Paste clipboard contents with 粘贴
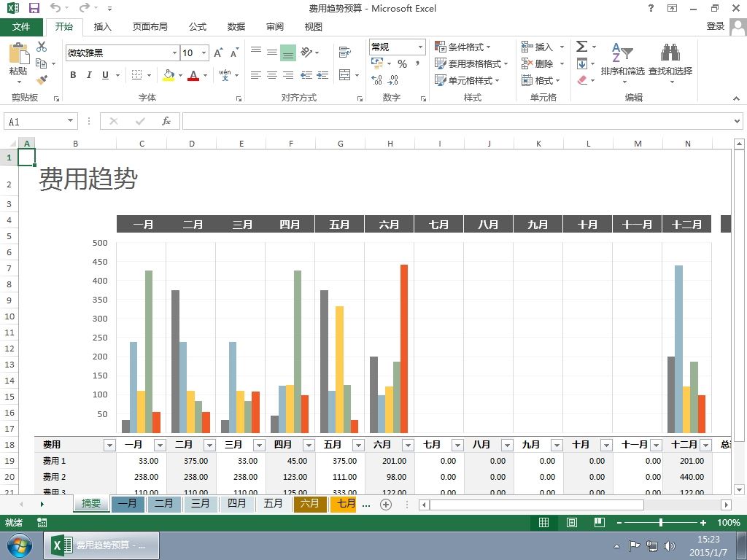 18,62
